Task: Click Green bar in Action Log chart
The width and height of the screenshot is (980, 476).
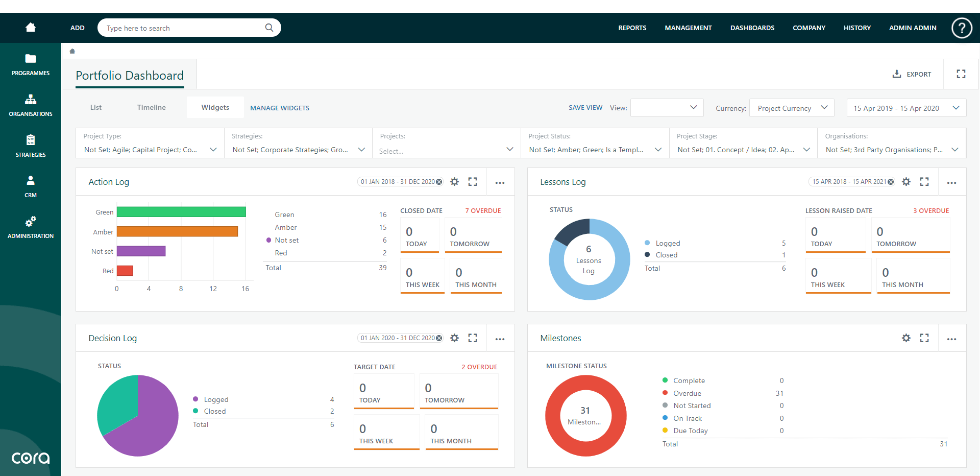Action: click(x=181, y=212)
